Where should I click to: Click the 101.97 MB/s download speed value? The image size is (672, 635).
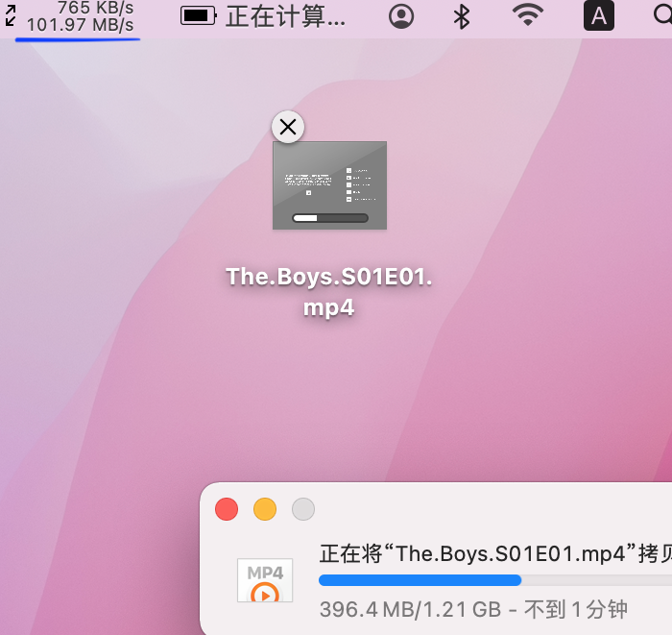80,25
